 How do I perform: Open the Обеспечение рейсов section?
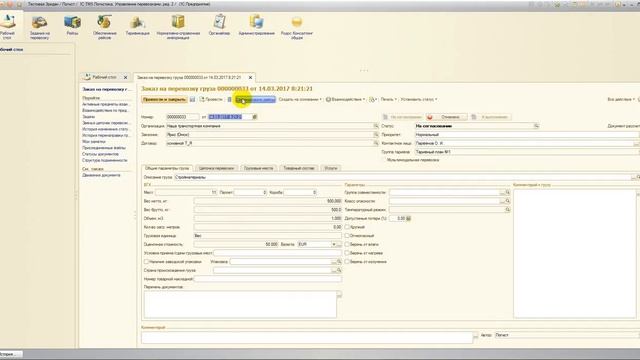tap(104, 27)
